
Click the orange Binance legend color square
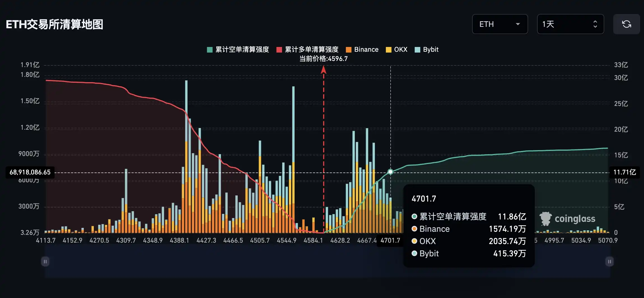click(x=349, y=50)
